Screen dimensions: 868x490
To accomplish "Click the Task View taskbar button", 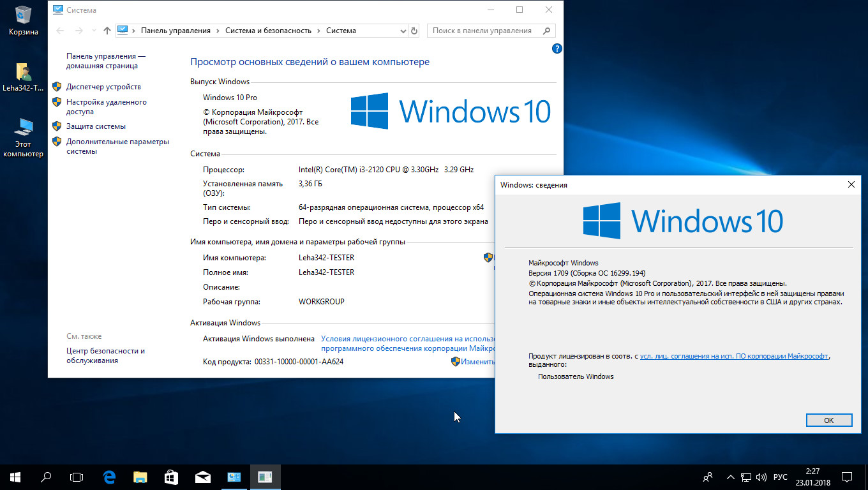I will [x=77, y=477].
